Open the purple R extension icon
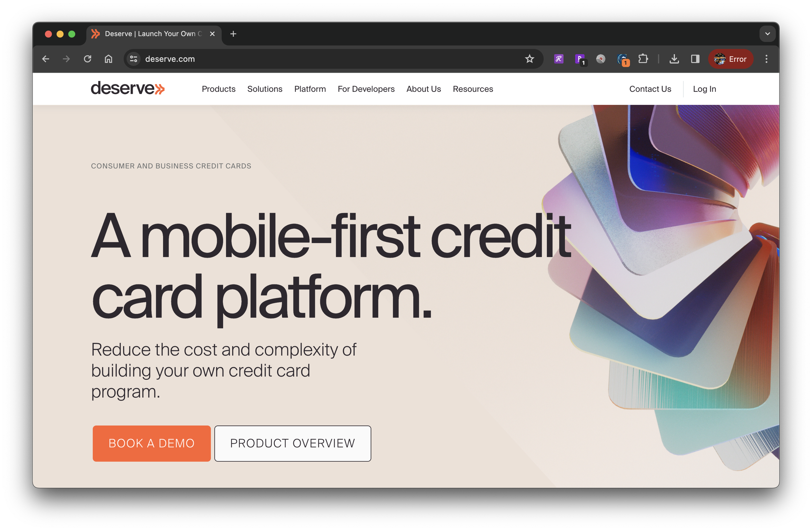The width and height of the screenshot is (812, 531). pyautogui.click(x=559, y=59)
